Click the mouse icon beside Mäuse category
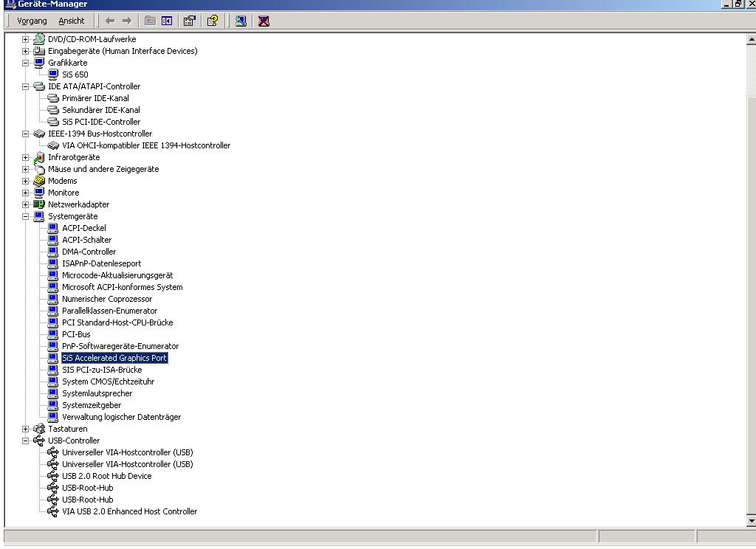756x549 pixels. point(39,169)
